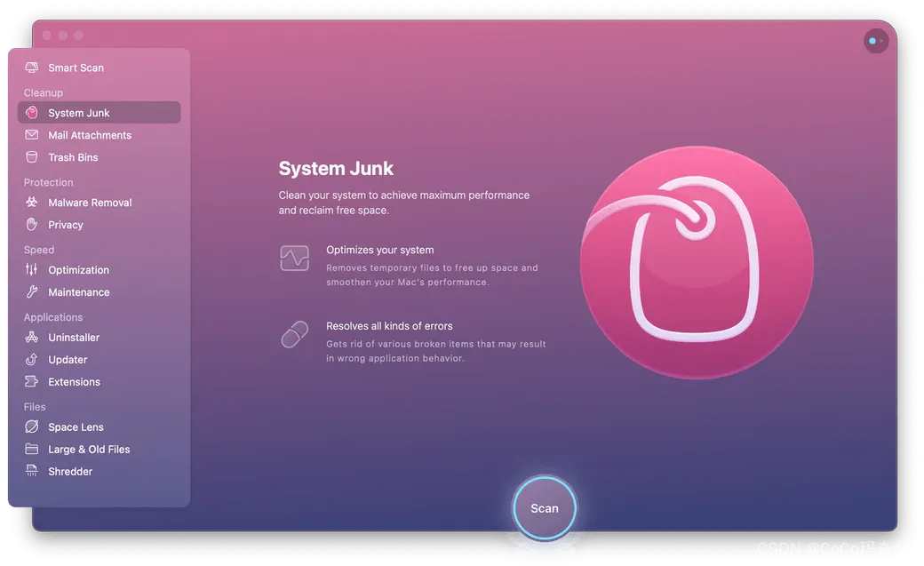Click the Uninstaller icon
The width and height of the screenshot is (924, 566).
(x=32, y=337)
